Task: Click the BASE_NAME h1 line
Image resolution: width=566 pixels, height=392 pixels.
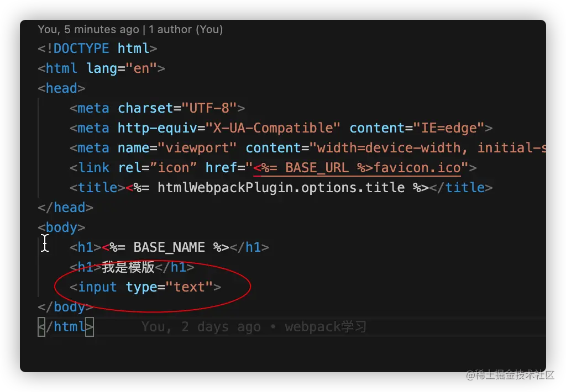Action: [169, 247]
